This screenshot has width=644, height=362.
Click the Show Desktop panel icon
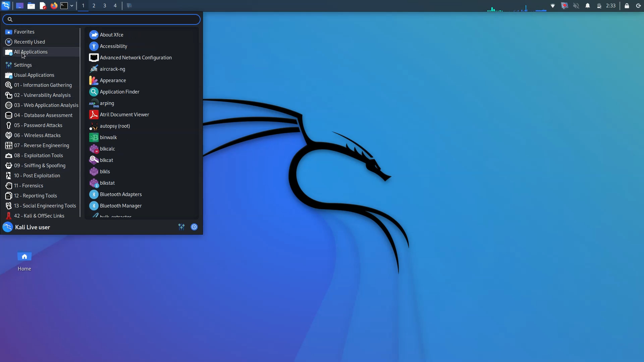coord(20,6)
